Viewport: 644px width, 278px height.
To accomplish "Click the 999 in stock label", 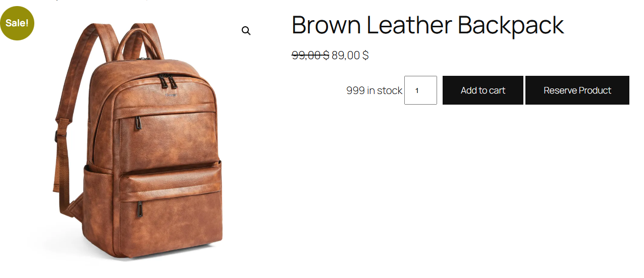I will click(374, 90).
